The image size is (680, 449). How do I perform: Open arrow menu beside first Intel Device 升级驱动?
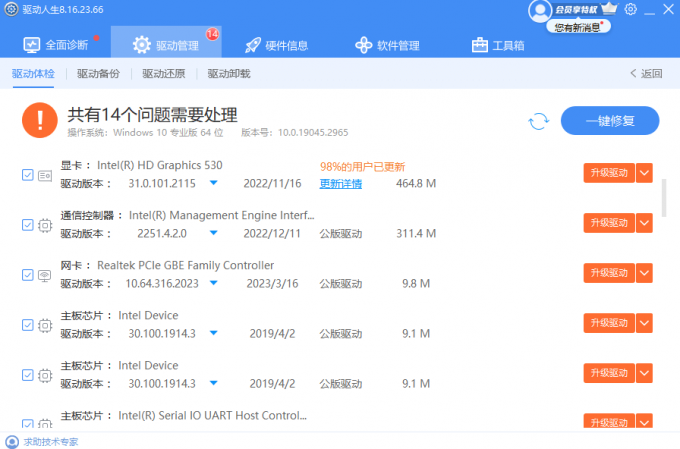(x=644, y=323)
